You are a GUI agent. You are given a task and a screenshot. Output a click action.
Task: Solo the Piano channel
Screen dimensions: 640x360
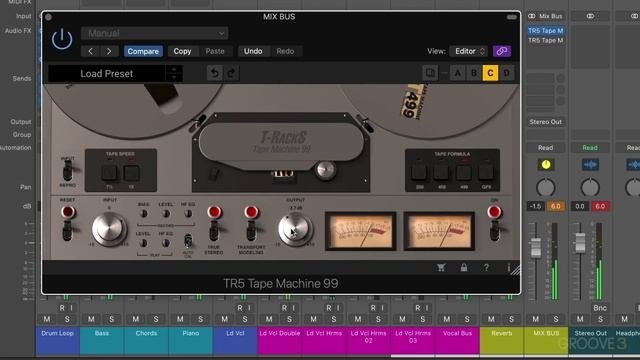tap(200, 319)
